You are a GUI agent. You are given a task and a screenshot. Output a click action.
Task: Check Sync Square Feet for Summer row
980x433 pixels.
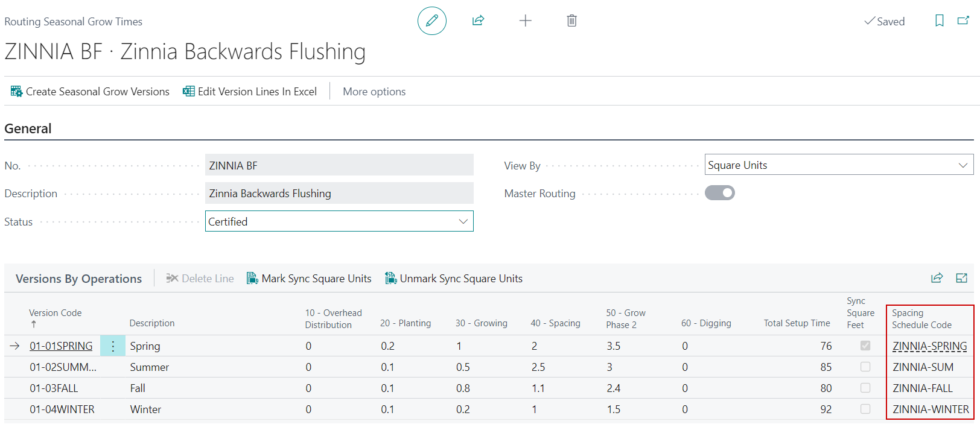(865, 367)
